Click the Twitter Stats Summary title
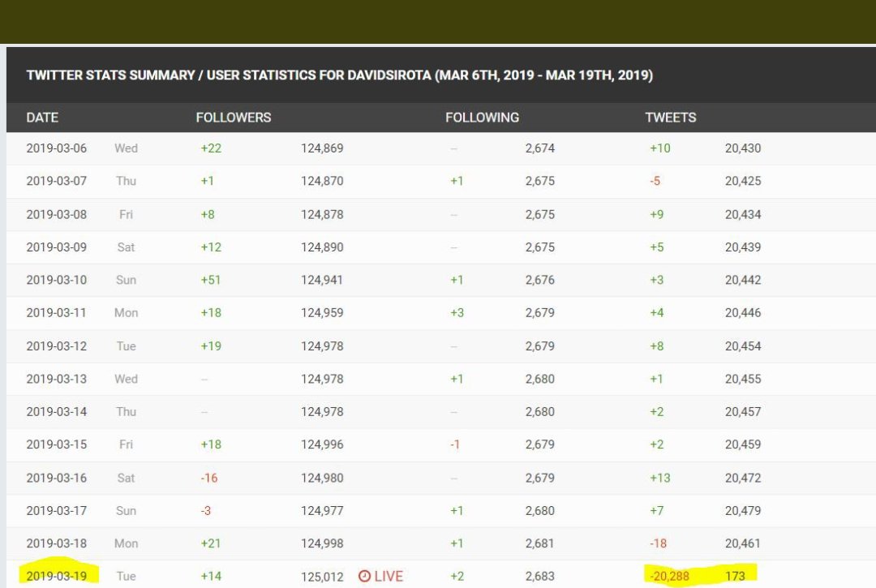Screen dimensions: 876x588 pyautogui.click(x=340, y=75)
